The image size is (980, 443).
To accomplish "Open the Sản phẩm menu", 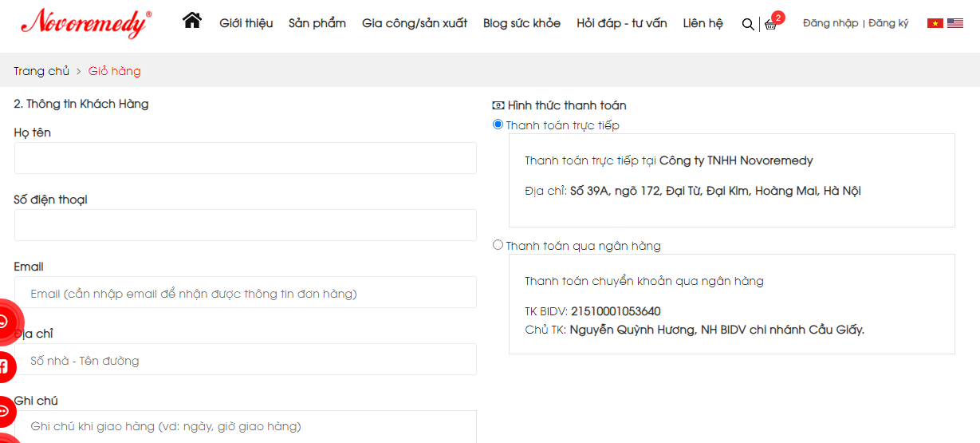I will 317,23.
